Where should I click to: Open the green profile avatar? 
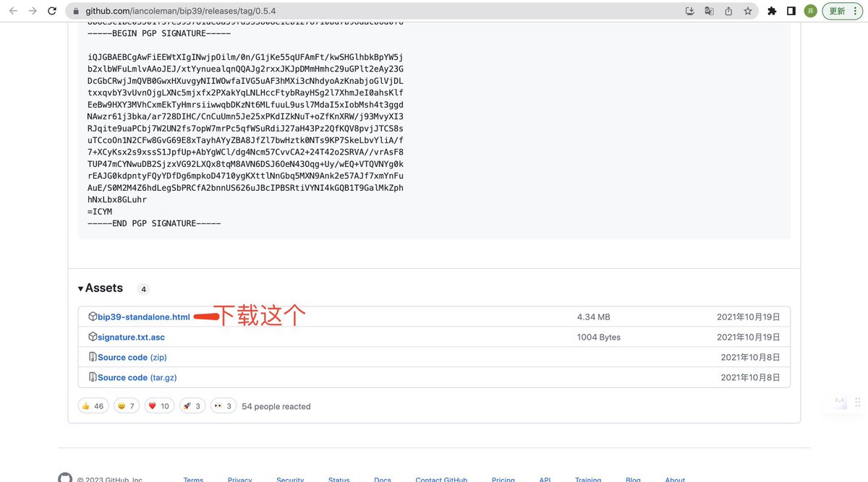[811, 11]
